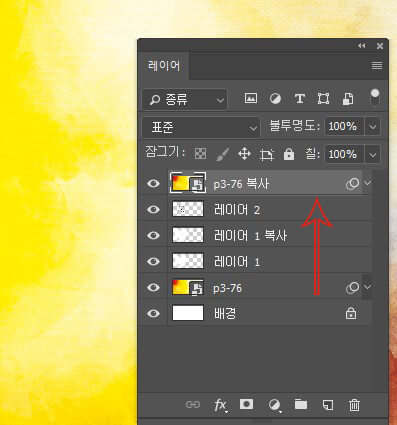Viewport: 397px width, 425px height.
Task: Hide the 레이어 2 layer
Action: pyautogui.click(x=153, y=209)
